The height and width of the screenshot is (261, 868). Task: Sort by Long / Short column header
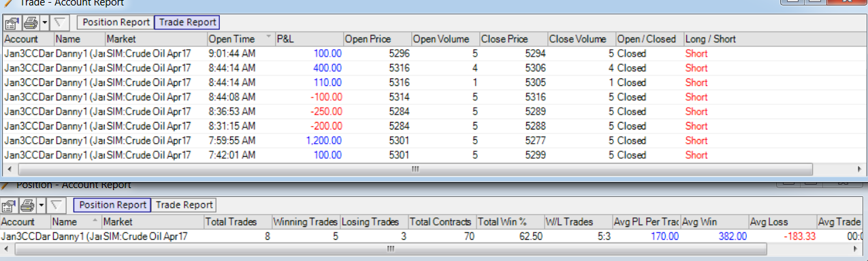(x=718, y=39)
